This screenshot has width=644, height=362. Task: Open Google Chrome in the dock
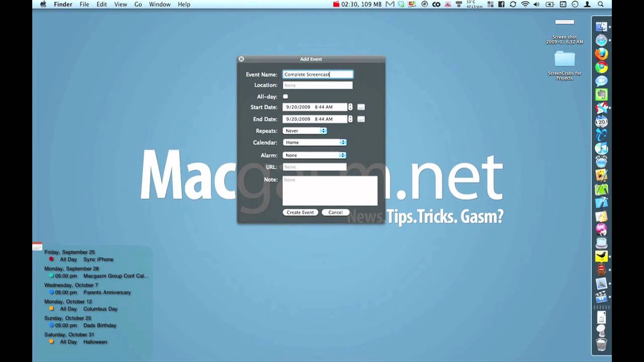point(601,67)
